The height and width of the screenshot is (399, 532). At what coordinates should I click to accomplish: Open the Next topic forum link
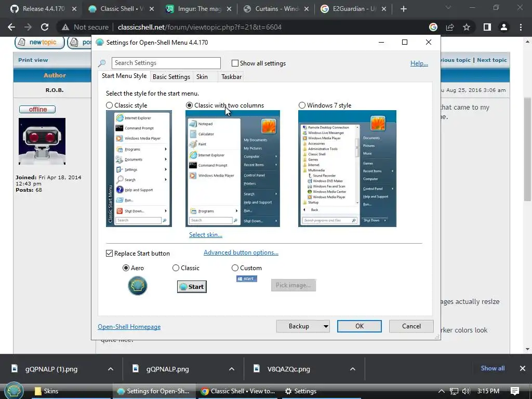click(491, 60)
